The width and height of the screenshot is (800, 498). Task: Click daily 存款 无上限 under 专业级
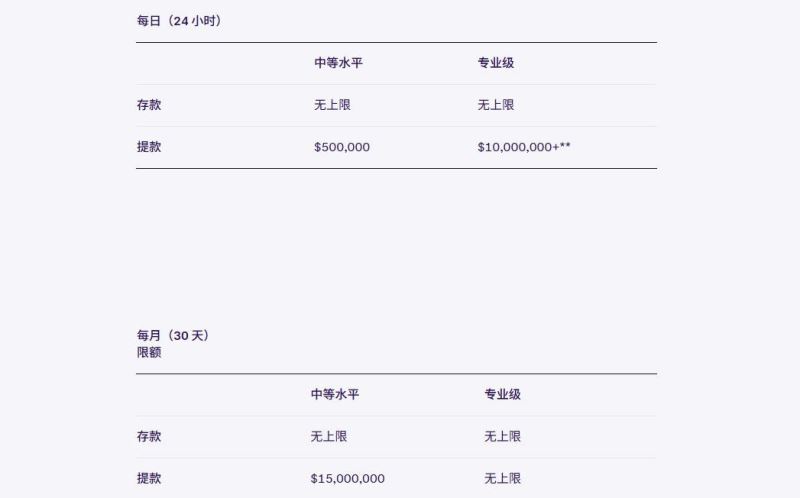[495, 105]
